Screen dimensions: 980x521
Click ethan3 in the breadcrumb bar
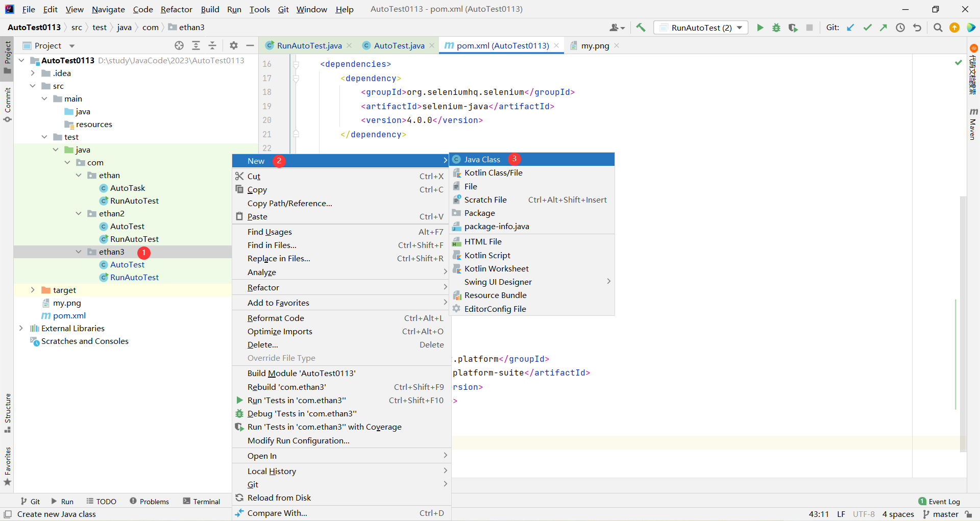coord(187,27)
